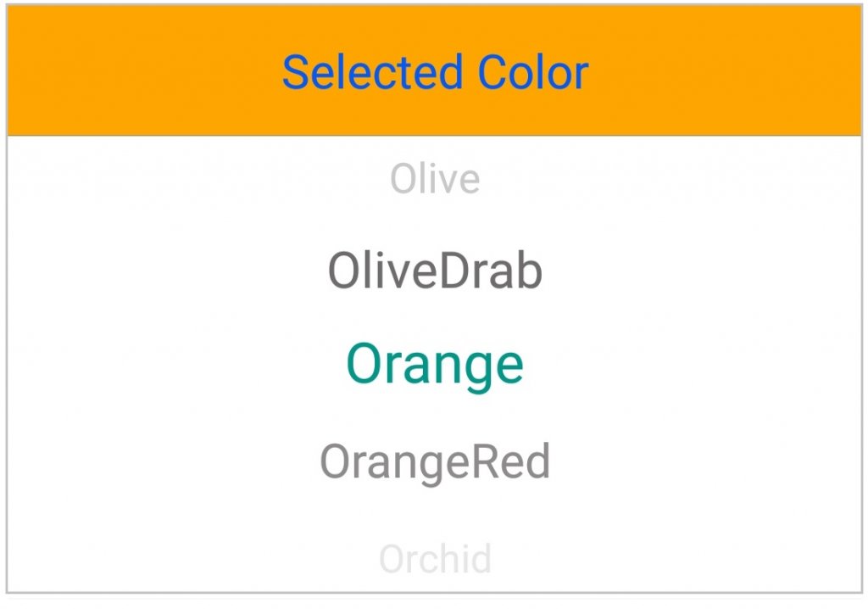Pick the dimmed Orchid entry
Viewport: 868px width, 609px height.
[x=435, y=560]
